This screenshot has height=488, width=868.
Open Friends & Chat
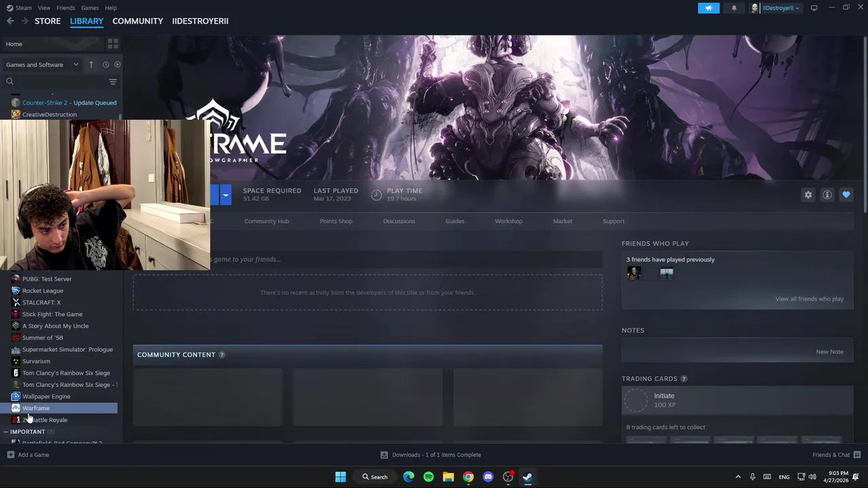836,455
